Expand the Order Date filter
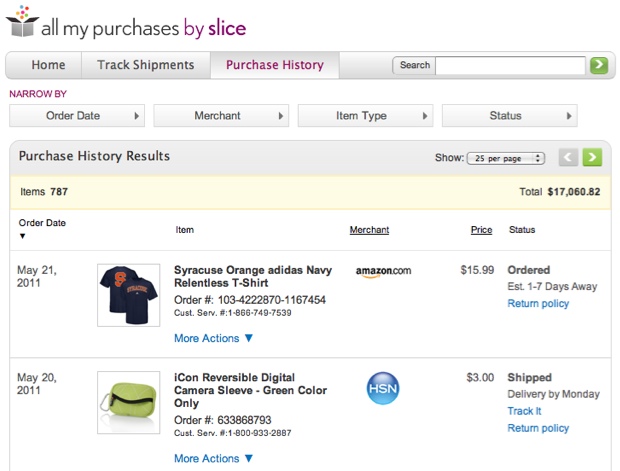This screenshot has height=471, width=620. pos(78,116)
